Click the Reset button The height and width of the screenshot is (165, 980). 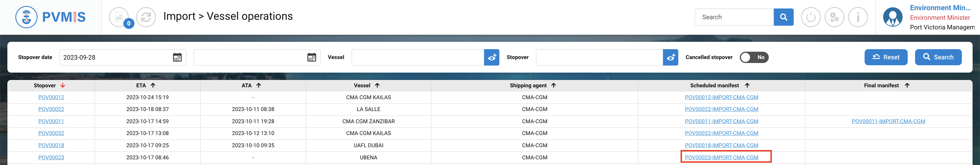pos(886,57)
